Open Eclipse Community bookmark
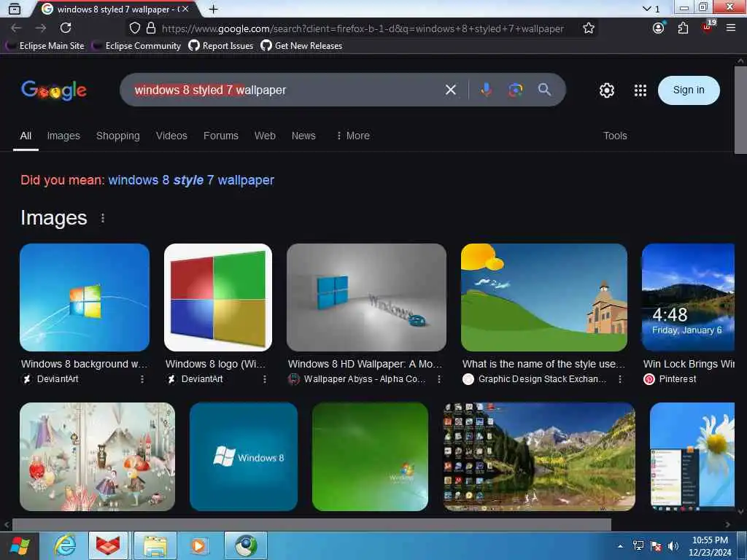This screenshot has width=747, height=560. click(136, 46)
